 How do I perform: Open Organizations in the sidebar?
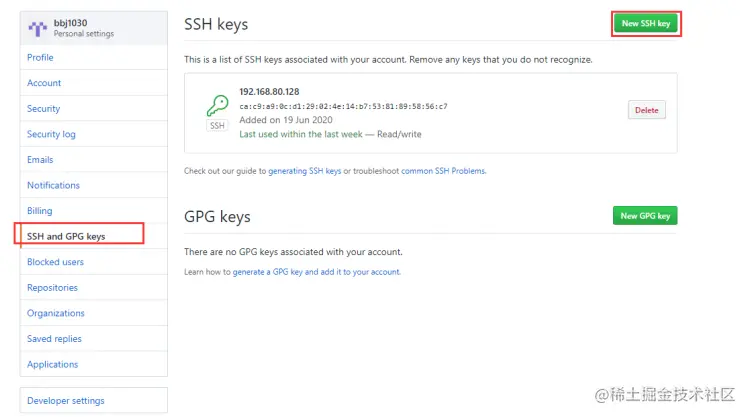click(x=56, y=313)
